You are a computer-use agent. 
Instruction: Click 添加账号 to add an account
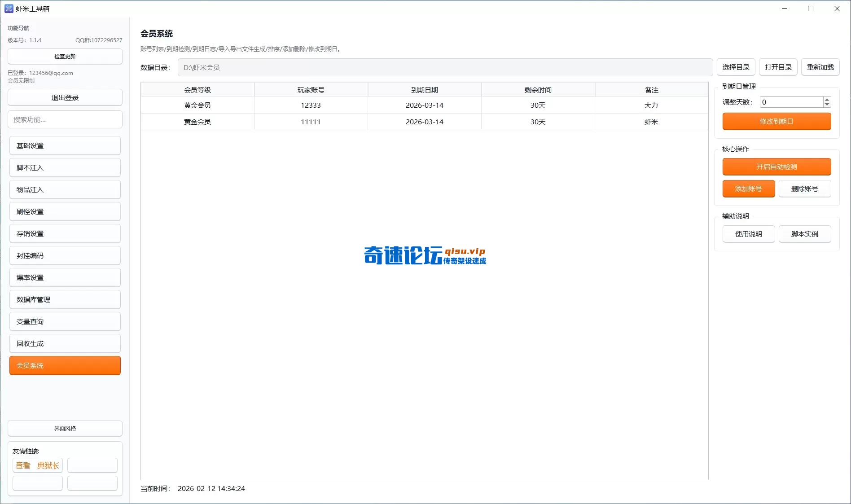[748, 188]
